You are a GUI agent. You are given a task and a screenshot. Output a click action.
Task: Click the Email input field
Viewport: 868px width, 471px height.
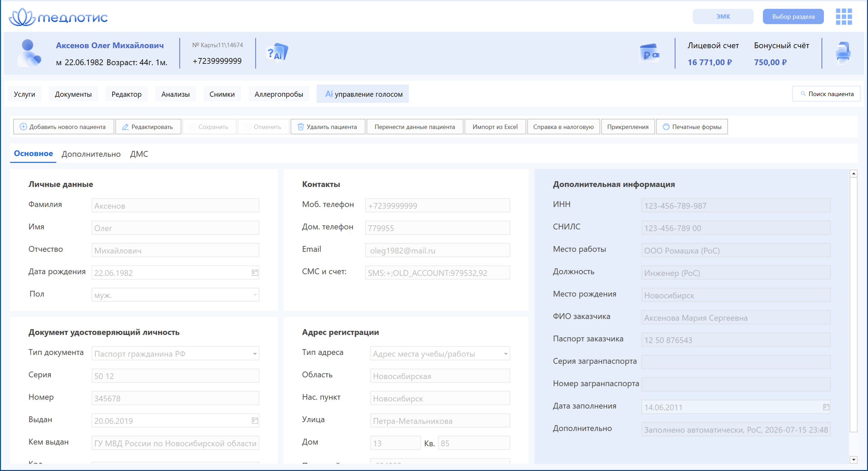click(x=437, y=250)
